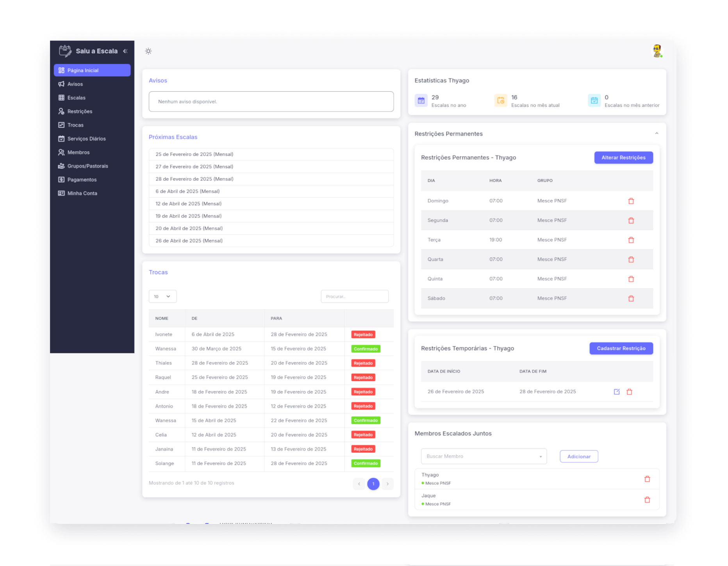The width and height of the screenshot is (728, 566).
Task: Select the Escalas grid icon
Action: (x=61, y=98)
